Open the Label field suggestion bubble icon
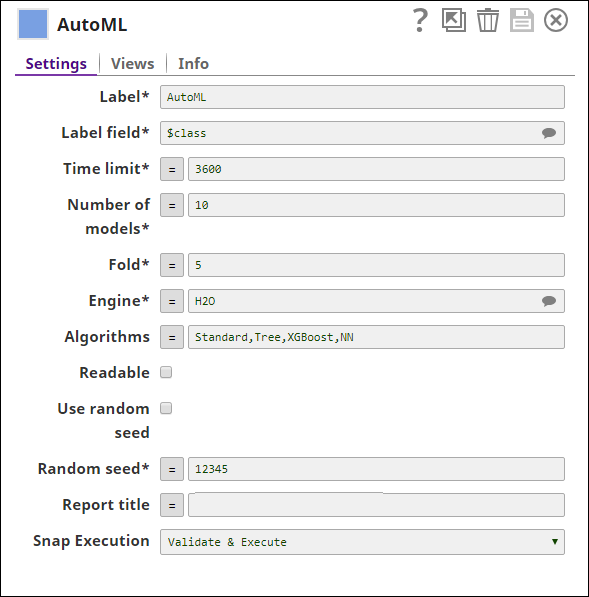This screenshot has height=597, width=589. point(549,133)
